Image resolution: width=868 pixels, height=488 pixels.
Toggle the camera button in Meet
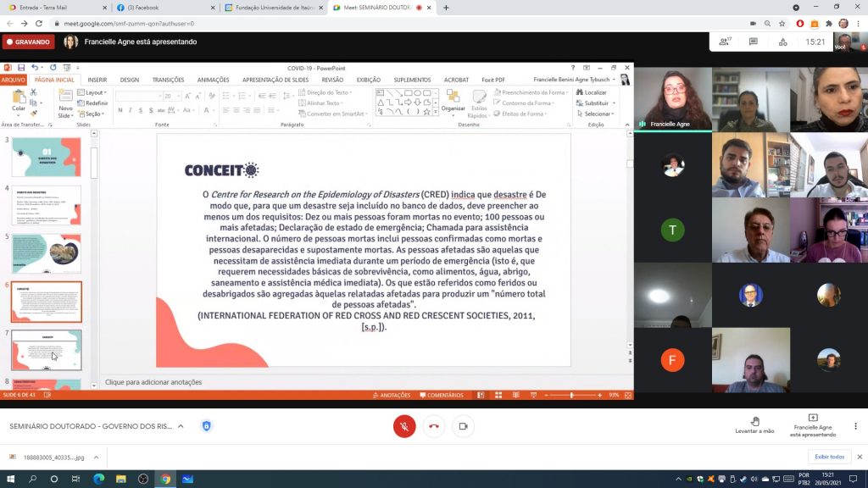(463, 426)
